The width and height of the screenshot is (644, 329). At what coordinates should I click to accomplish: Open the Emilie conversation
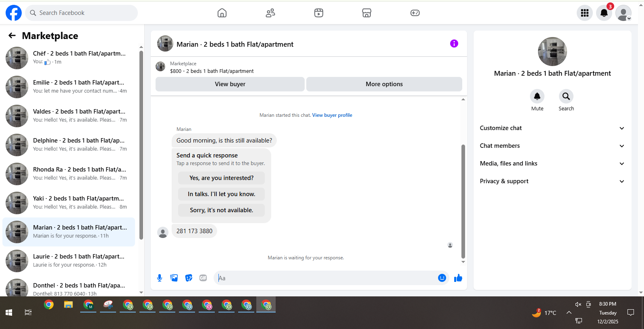pos(69,87)
